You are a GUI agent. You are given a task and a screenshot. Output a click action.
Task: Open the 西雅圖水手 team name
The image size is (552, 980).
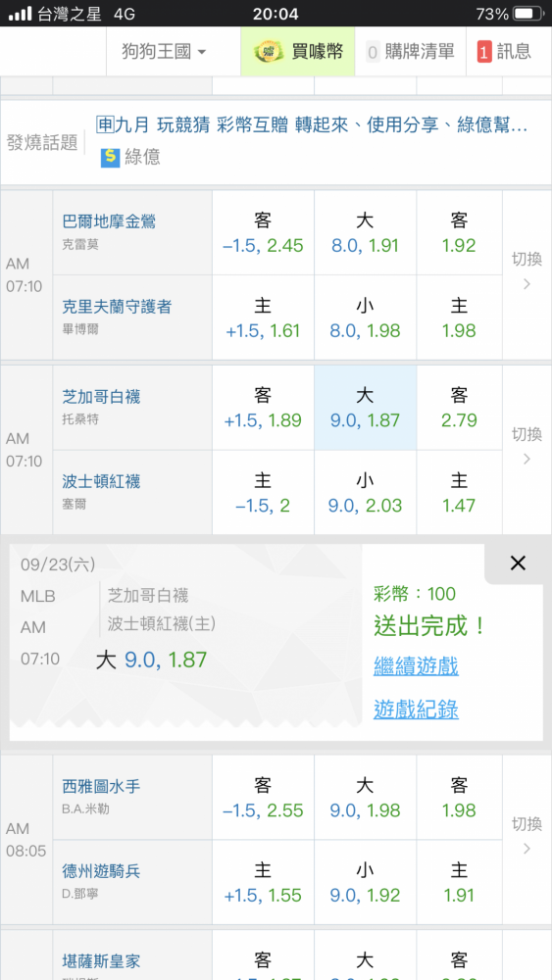pyautogui.click(x=101, y=786)
